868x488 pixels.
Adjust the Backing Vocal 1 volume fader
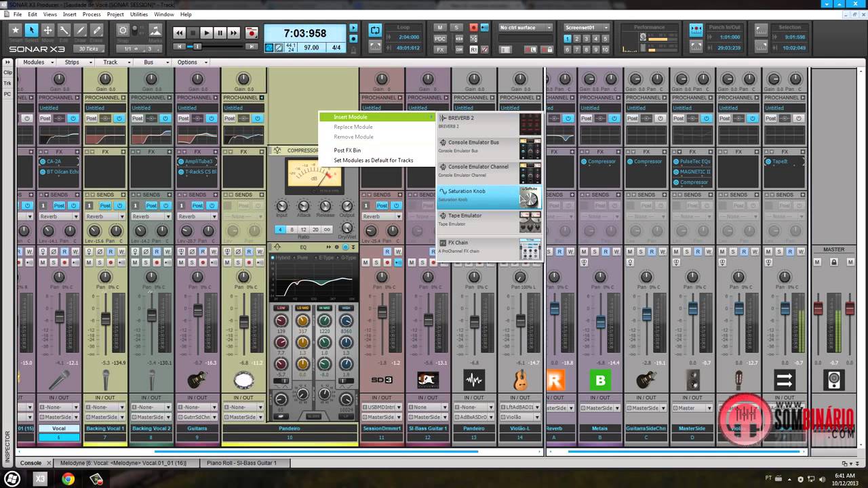tap(105, 319)
